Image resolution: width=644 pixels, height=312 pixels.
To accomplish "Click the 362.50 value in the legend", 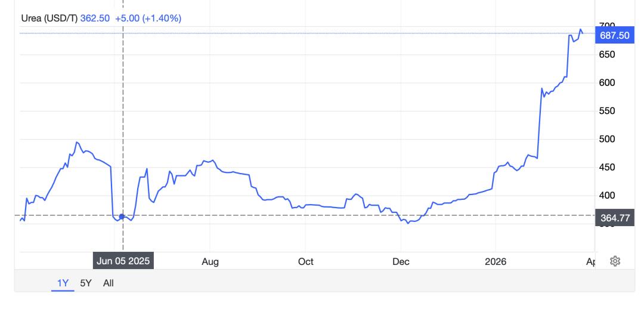I will pos(95,18).
